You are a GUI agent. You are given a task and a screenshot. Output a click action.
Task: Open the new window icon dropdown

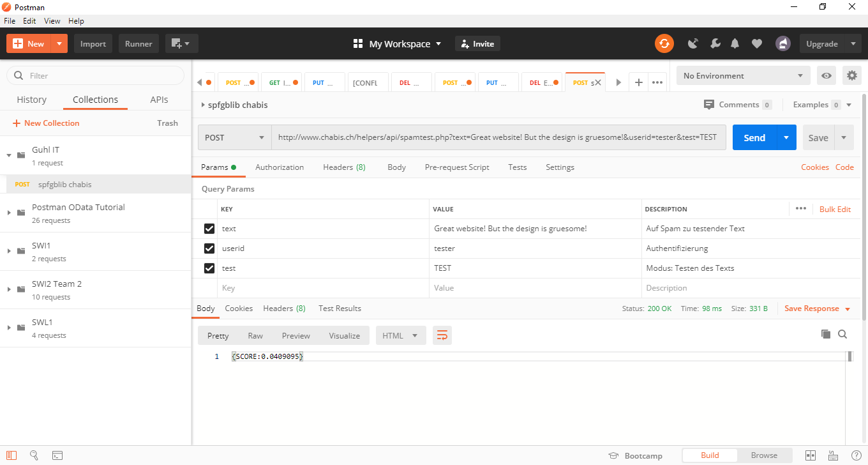click(182, 43)
